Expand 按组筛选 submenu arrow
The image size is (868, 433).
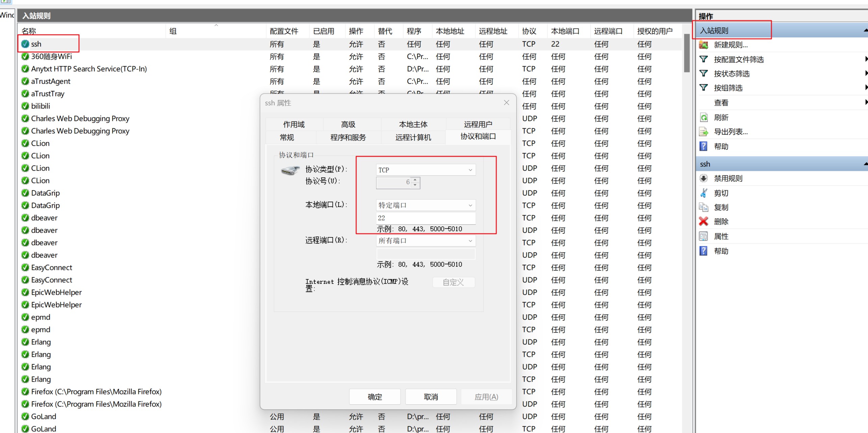tap(866, 87)
